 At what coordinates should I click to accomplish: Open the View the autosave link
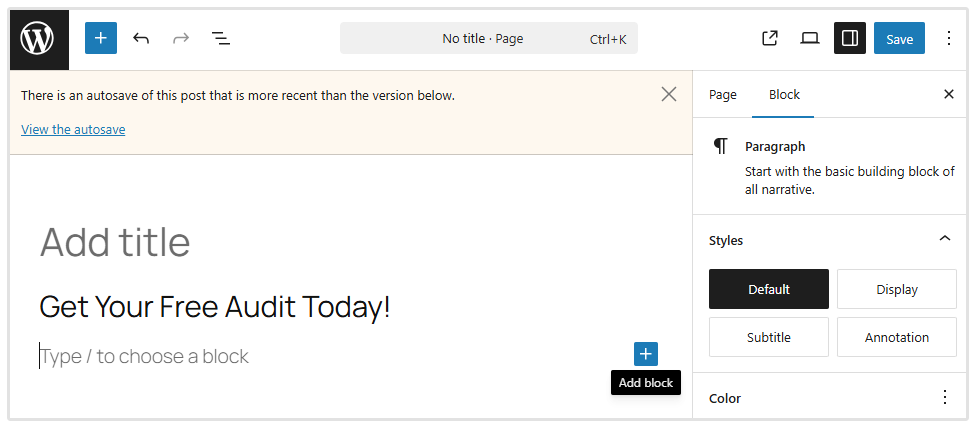(73, 129)
